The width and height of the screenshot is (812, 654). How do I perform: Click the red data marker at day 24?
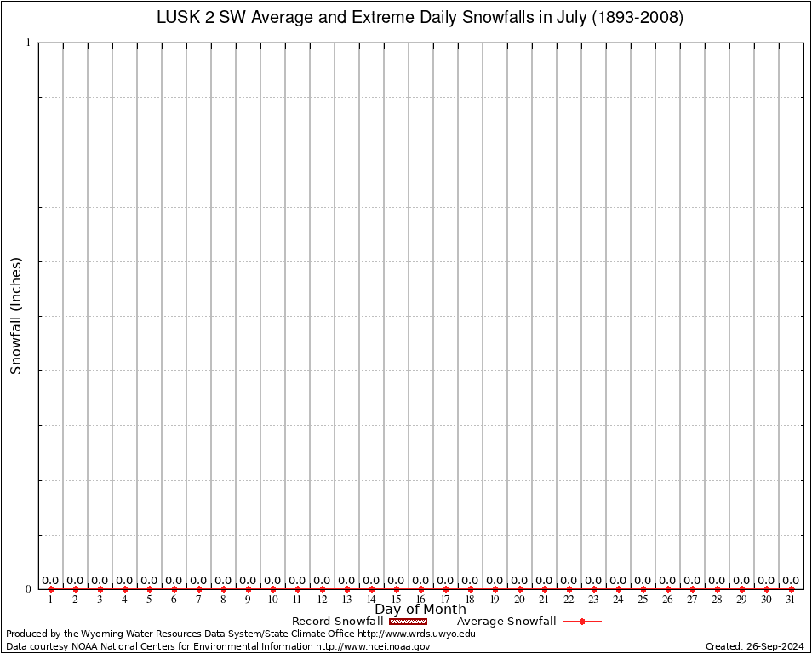click(x=618, y=589)
